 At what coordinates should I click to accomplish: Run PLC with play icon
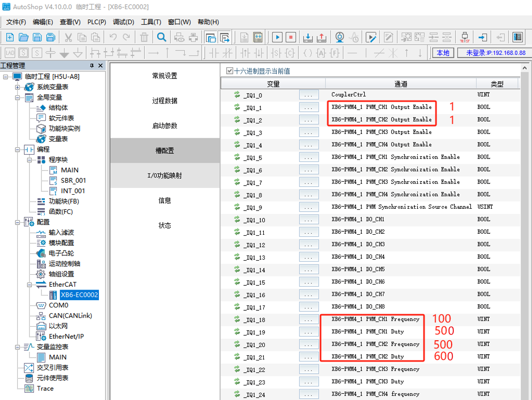(x=277, y=37)
